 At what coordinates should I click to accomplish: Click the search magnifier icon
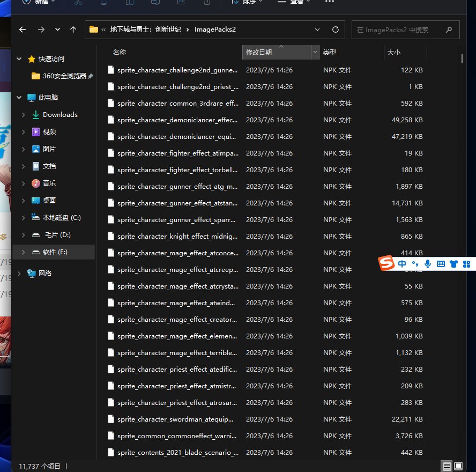[x=449, y=29]
